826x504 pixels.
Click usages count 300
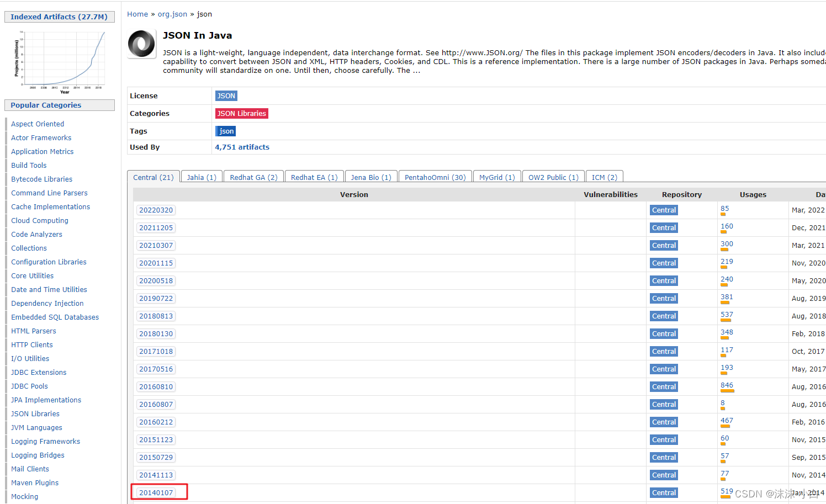pos(727,244)
